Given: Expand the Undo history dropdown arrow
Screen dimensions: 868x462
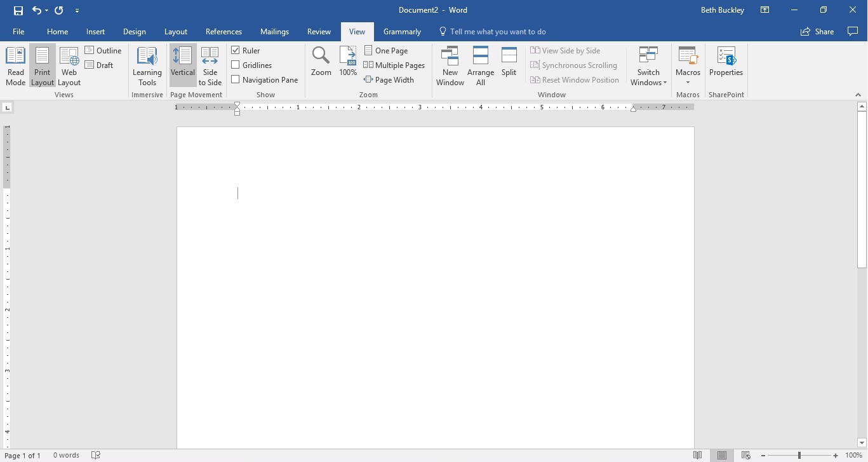Looking at the screenshot, I should 46,11.
